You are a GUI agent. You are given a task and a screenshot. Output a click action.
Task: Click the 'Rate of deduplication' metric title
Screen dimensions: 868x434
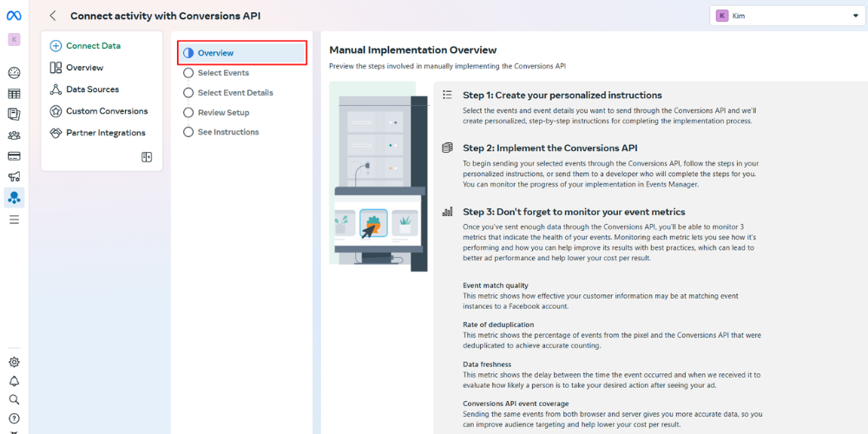click(x=498, y=325)
